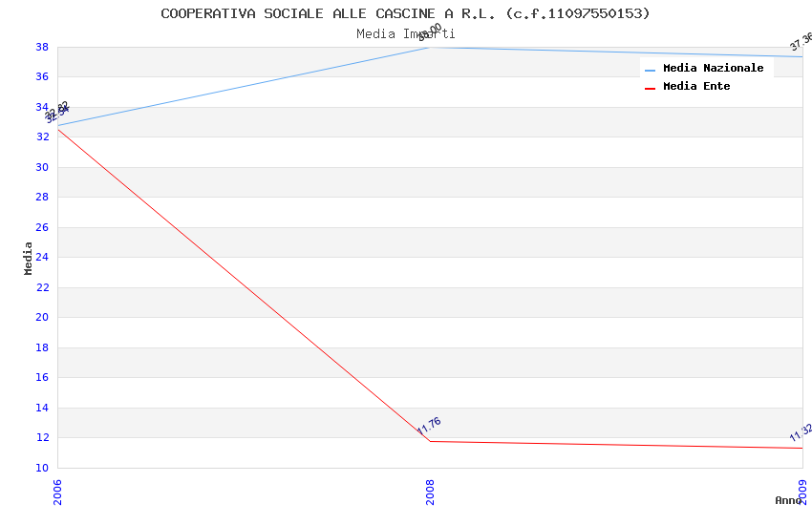Click red line point at 2008
Screen dimensions: 812x525
coord(430,441)
